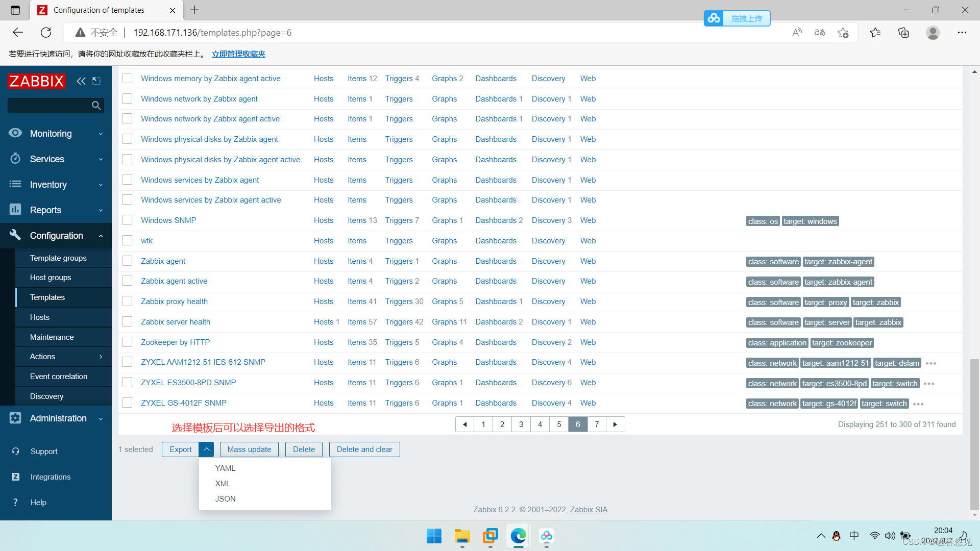Expand the Inventory menu
This screenshot has width=980, height=551.
click(x=101, y=185)
